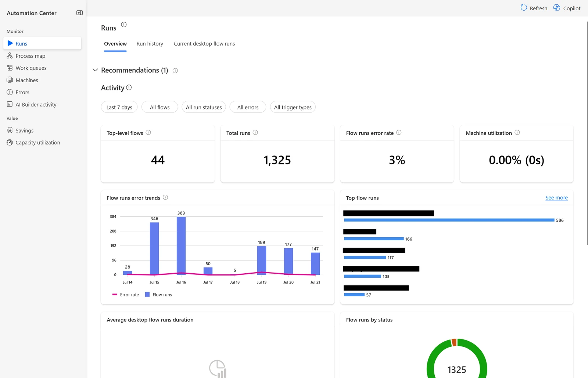Open the All flows filter
Screen dimensions: 588x378
[x=159, y=107]
